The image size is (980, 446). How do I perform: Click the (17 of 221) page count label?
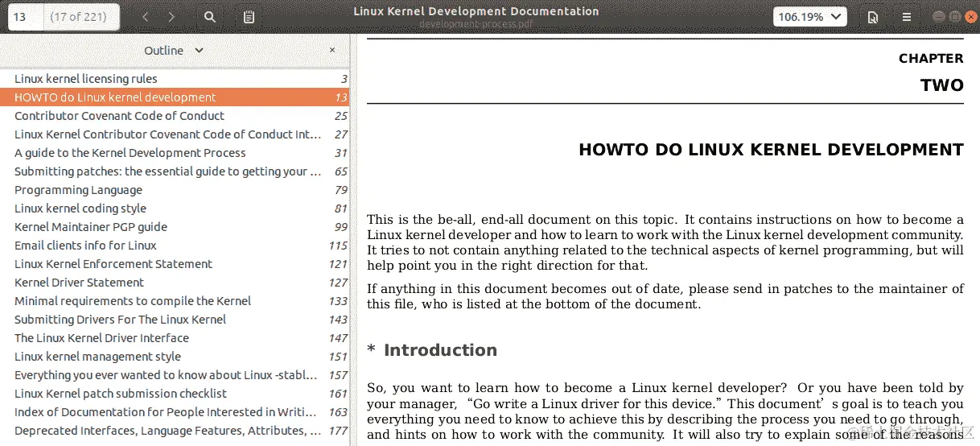[x=79, y=17]
